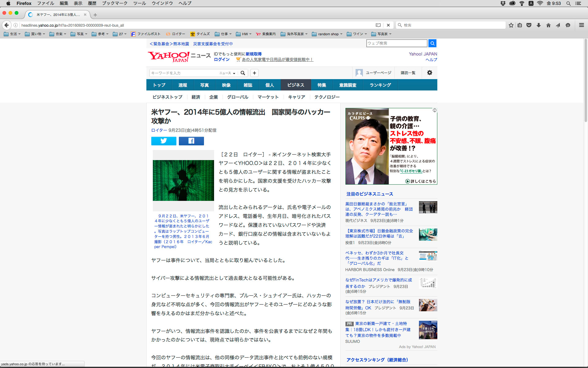Click blue web search magnifier button
Image resolution: width=588 pixels, height=368 pixels.
coord(432,43)
